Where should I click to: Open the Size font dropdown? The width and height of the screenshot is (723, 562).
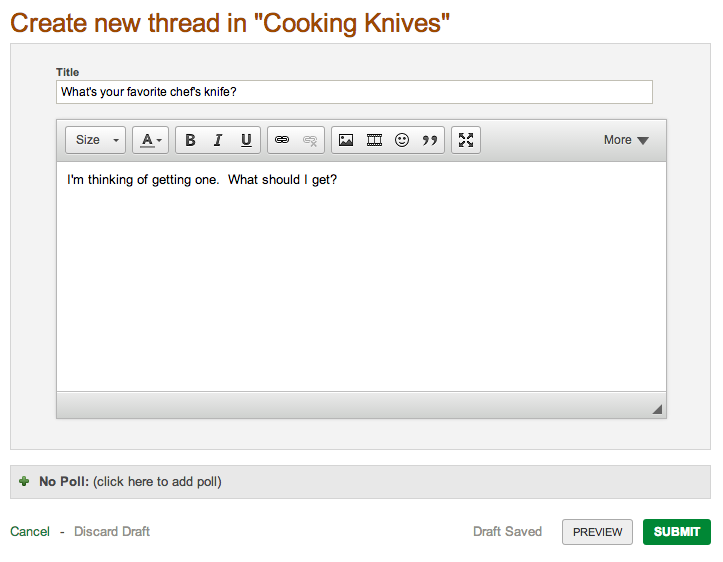pyautogui.click(x=95, y=140)
